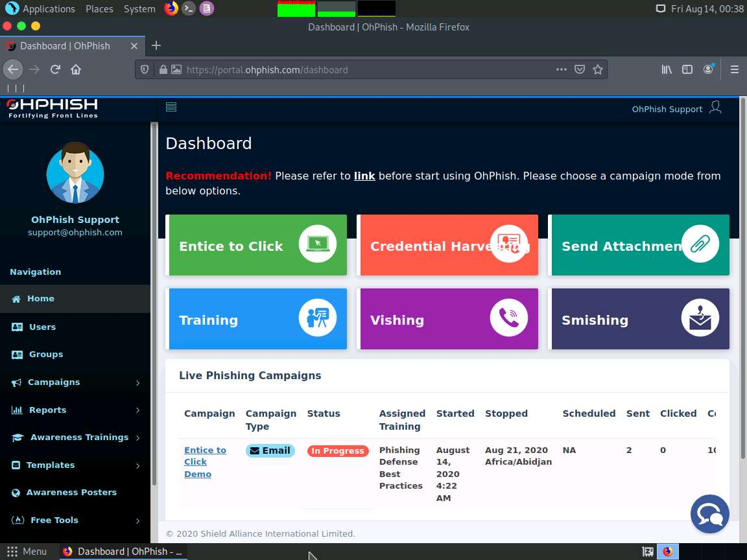Image resolution: width=747 pixels, height=560 pixels.
Task: Click the OhPhish logo
Action: pyautogui.click(x=53, y=109)
